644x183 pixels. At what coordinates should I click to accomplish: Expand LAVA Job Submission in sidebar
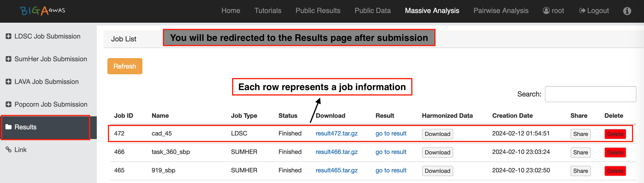[46, 82]
